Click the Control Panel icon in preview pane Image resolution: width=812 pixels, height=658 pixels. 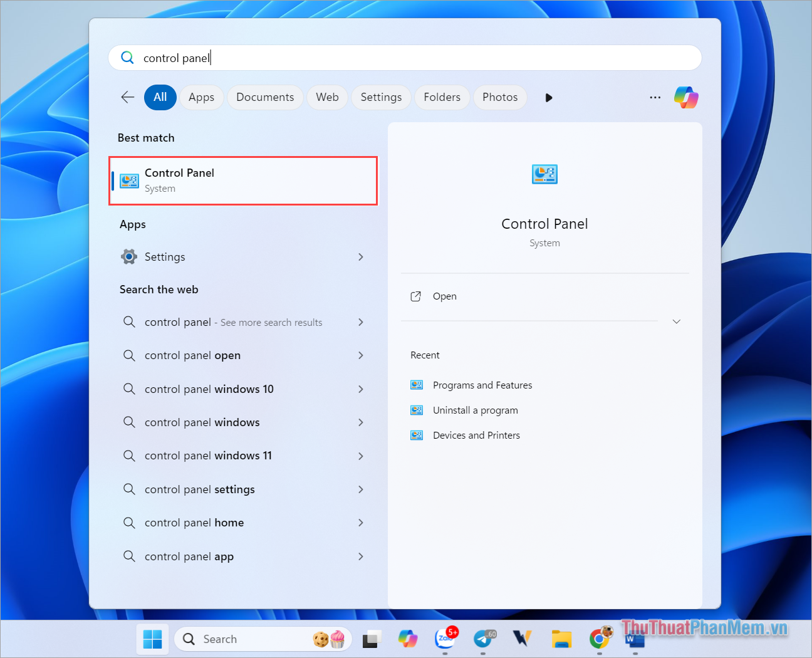click(x=544, y=174)
